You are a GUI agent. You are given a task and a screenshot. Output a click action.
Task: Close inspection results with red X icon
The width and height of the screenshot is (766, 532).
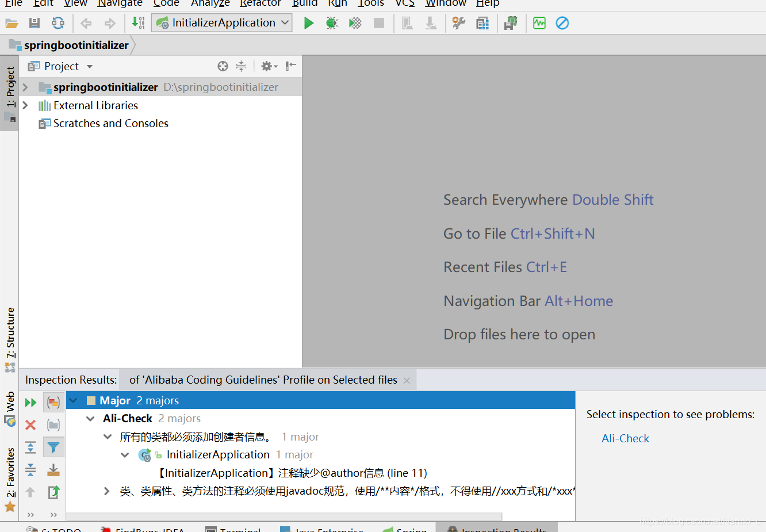click(x=30, y=425)
